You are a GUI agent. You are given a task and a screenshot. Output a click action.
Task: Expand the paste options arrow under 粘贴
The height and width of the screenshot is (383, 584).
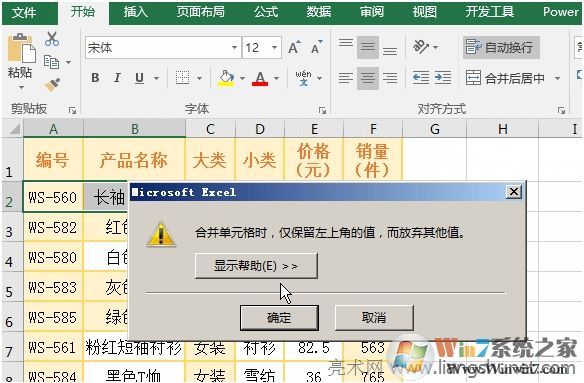coord(21,88)
